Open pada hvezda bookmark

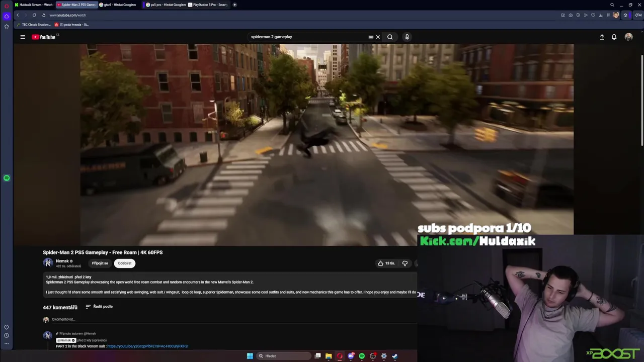(71, 25)
